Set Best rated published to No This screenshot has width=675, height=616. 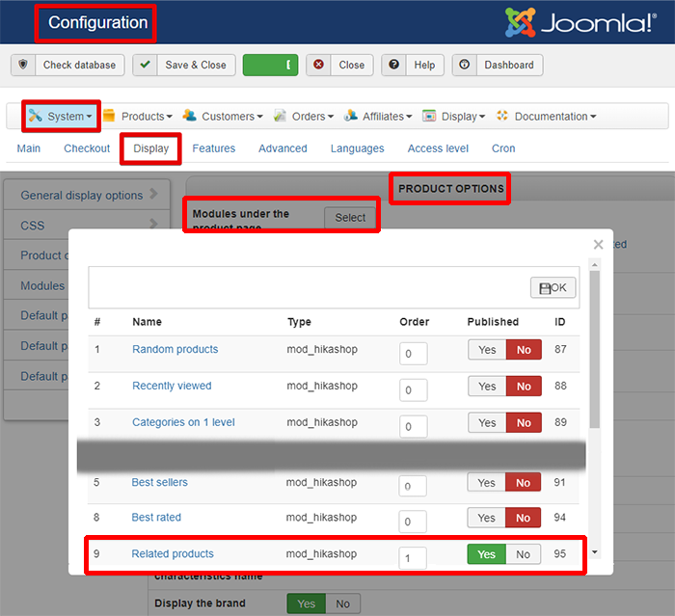point(523,518)
